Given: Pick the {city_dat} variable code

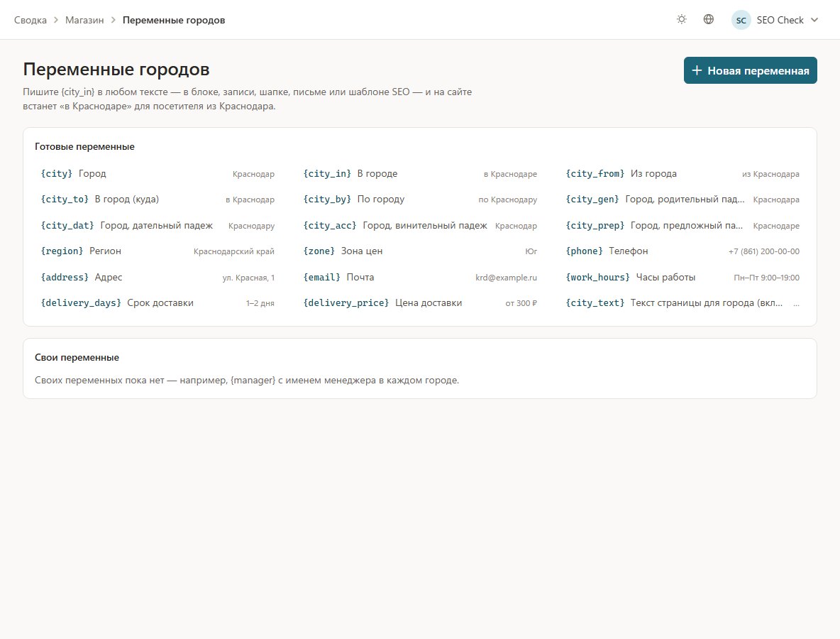Looking at the screenshot, I should tap(67, 226).
